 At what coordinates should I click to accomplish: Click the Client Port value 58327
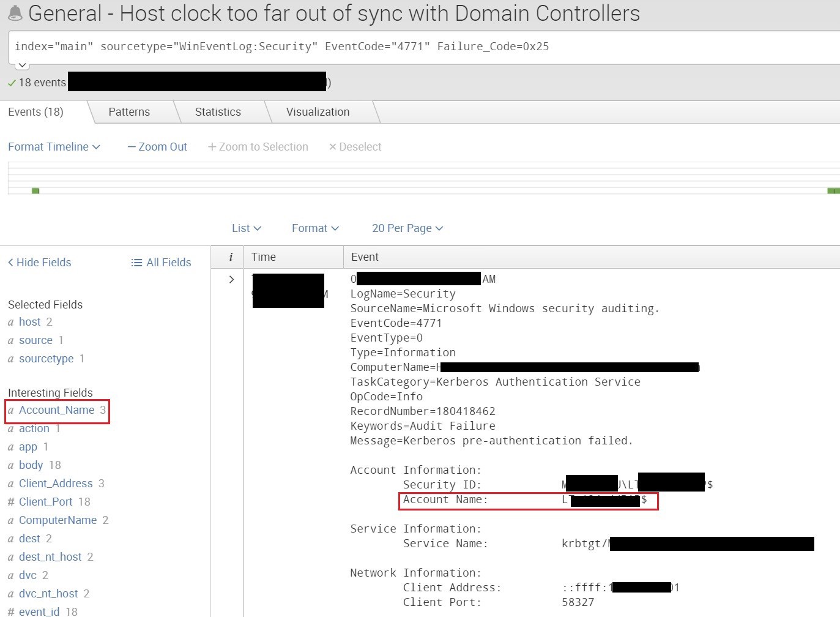578,602
